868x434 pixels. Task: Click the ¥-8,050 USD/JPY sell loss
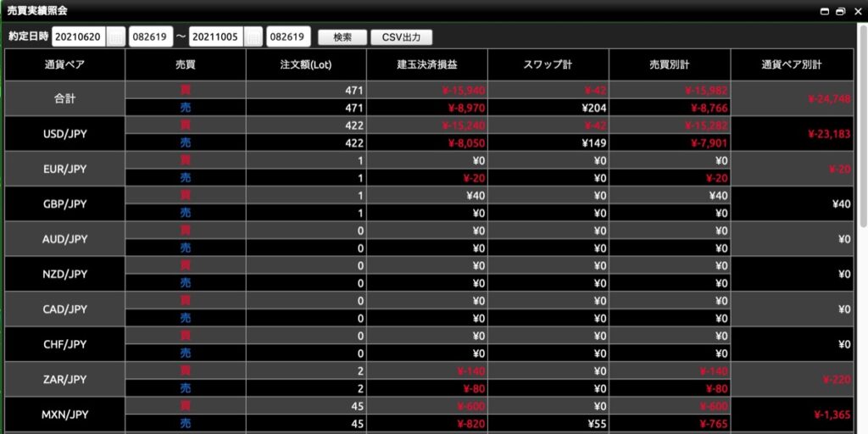point(467,143)
